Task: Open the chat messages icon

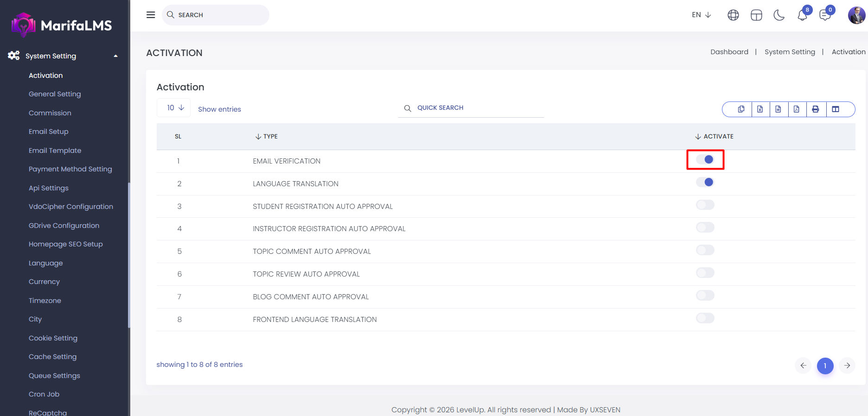Action: tap(825, 15)
